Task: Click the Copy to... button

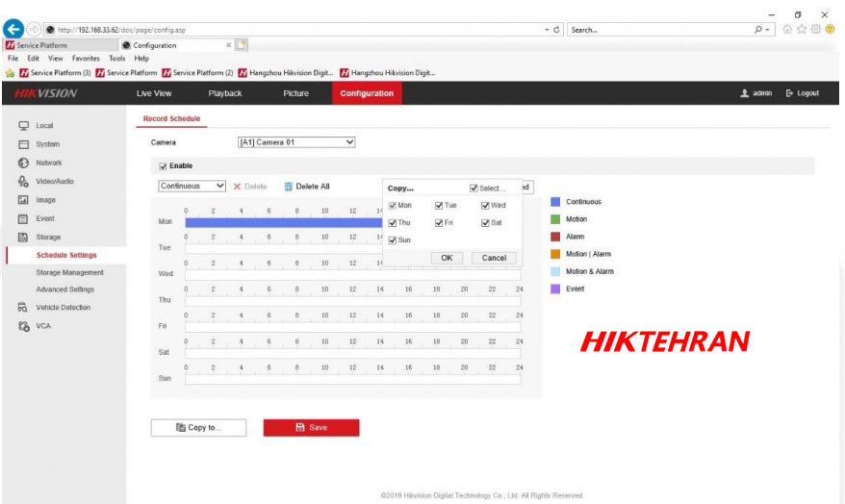Action: (198, 428)
